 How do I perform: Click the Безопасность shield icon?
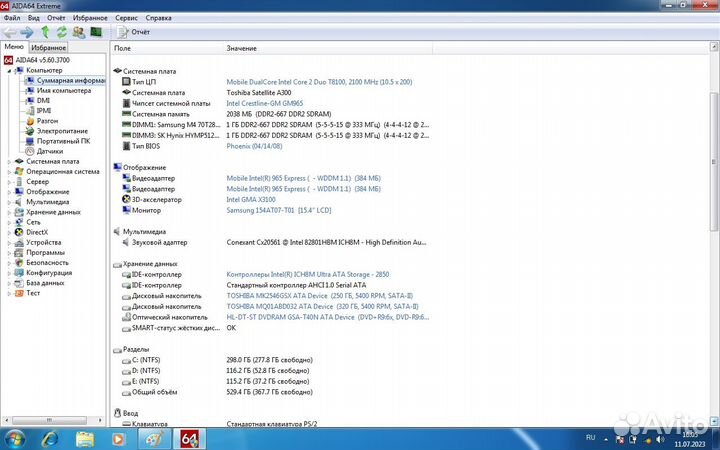click(19, 263)
